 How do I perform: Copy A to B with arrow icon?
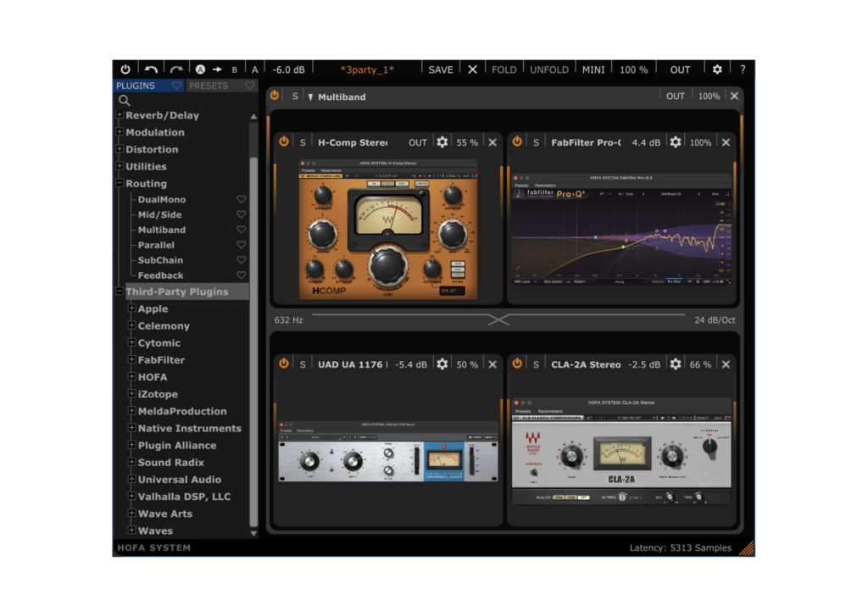pos(218,69)
